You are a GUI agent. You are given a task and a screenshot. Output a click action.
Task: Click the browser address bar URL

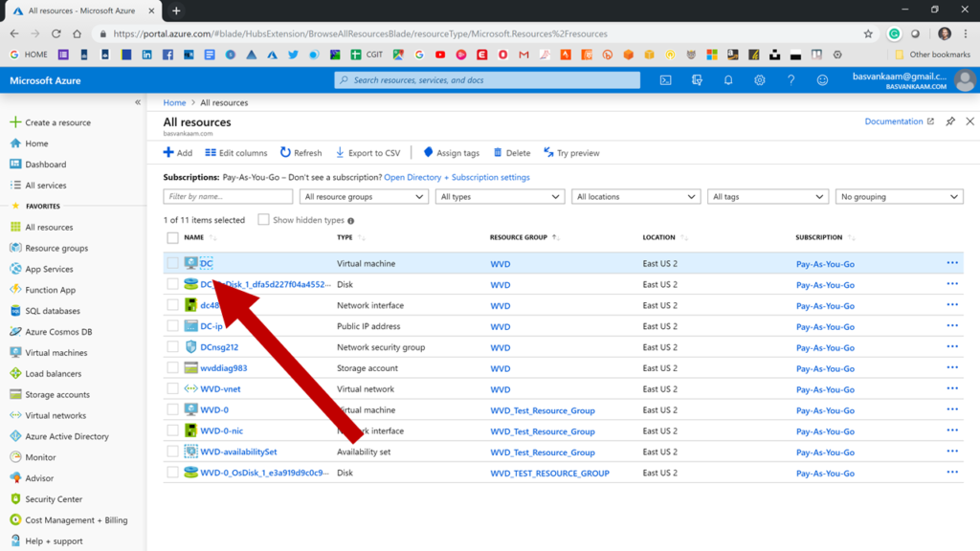pyautogui.click(x=360, y=33)
